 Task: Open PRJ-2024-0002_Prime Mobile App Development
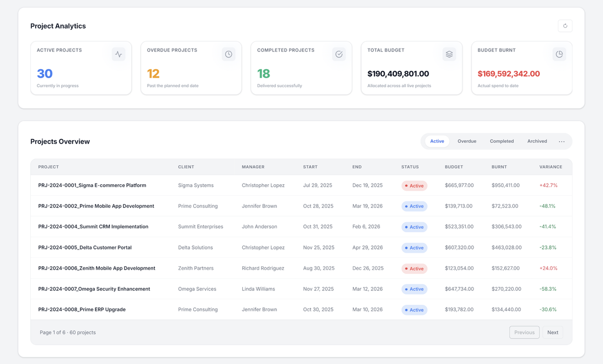pyautogui.click(x=97, y=206)
